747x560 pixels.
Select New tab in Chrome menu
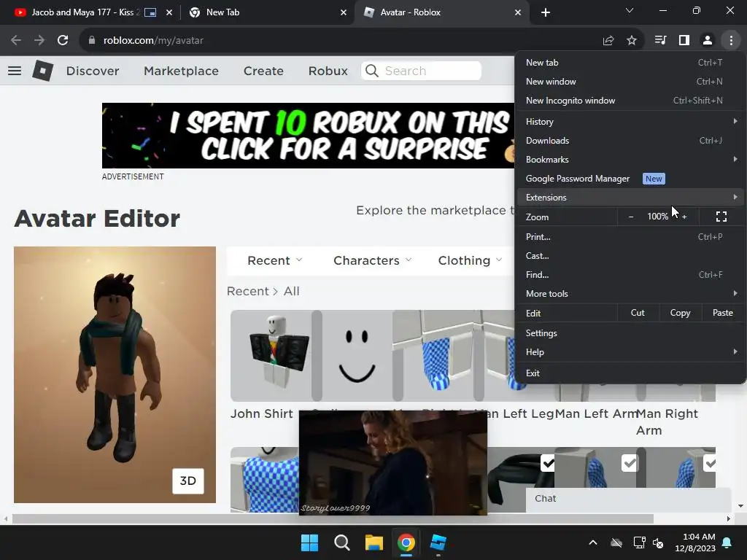coord(631,63)
